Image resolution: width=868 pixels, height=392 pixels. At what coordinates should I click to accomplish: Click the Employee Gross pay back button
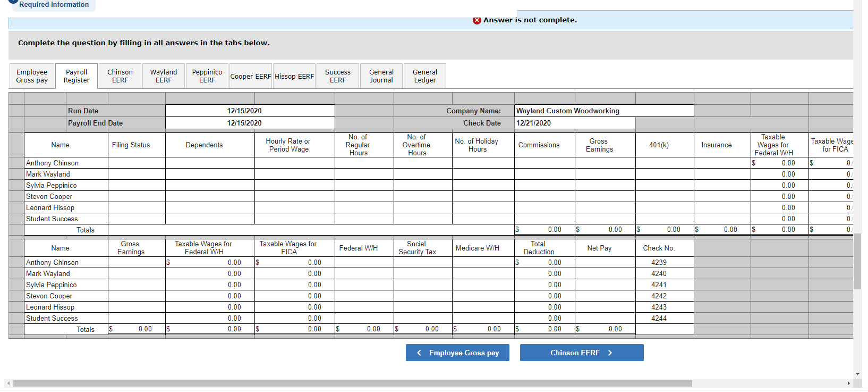tap(457, 353)
